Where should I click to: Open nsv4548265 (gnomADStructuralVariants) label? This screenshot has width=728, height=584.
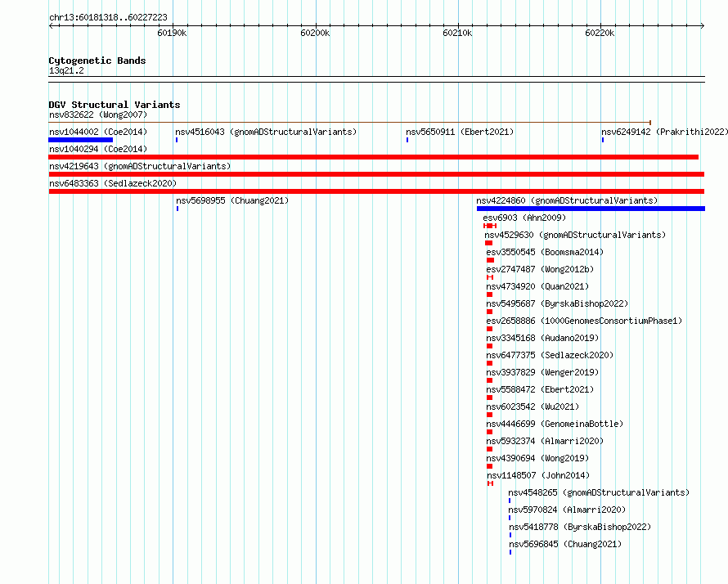(x=599, y=492)
